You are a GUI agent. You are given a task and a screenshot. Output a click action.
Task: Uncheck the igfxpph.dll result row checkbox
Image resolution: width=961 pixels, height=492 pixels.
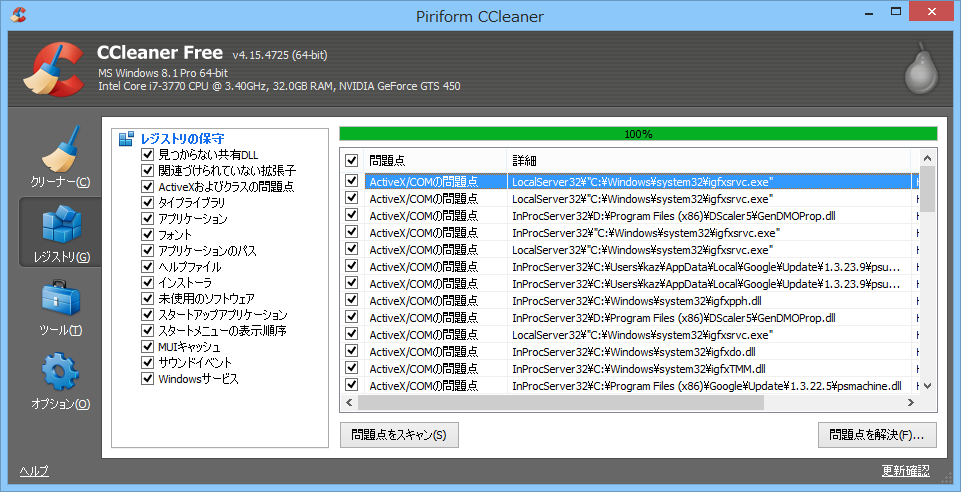tap(351, 300)
